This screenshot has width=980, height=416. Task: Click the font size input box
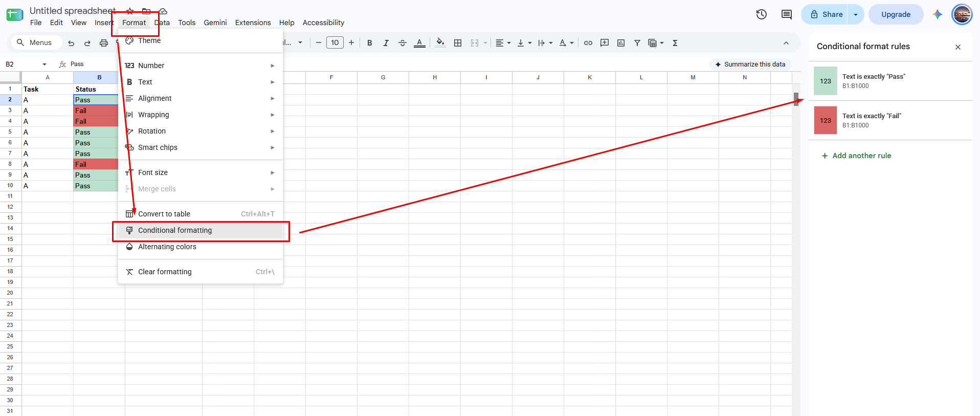coord(335,42)
